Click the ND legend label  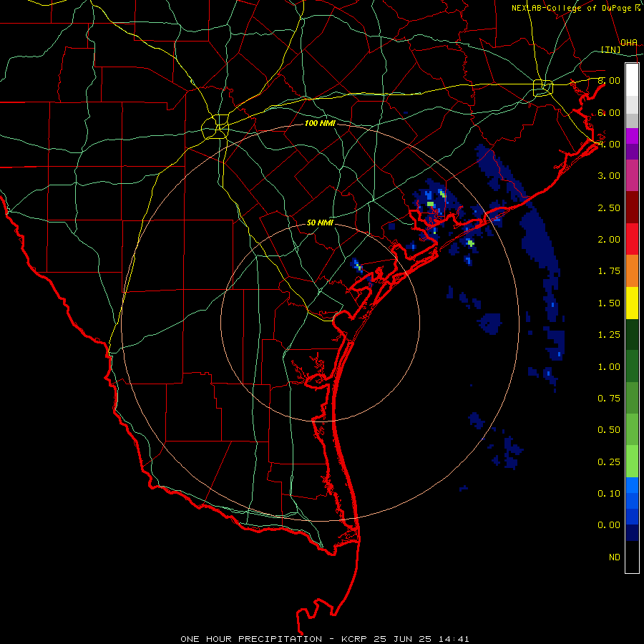pyautogui.click(x=615, y=557)
